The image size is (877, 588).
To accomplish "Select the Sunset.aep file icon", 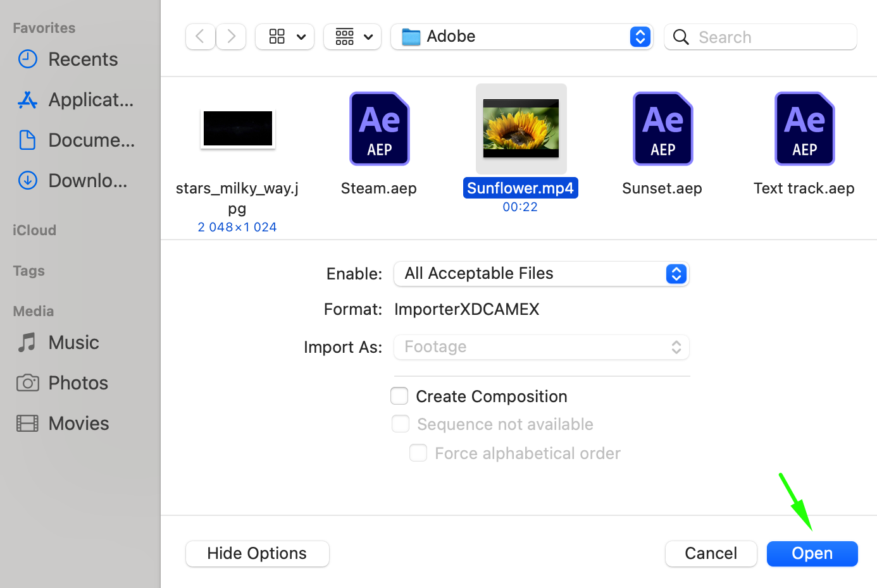I will tap(662, 129).
